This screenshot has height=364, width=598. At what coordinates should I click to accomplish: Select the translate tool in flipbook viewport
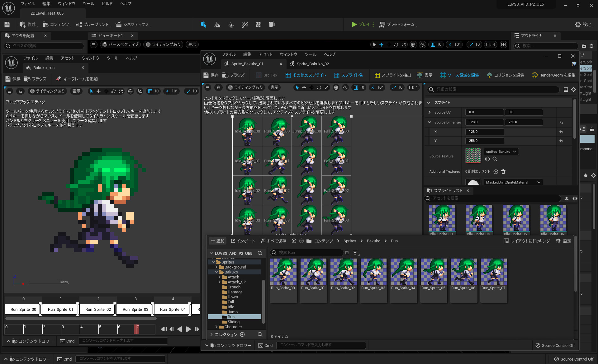pyautogui.click(x=98, y=91)
